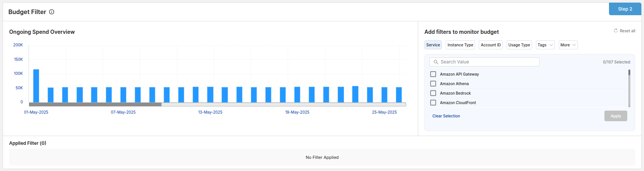Tick the Amazon CloudFront checkbox
644x171 pixels.
pos(433,103)
